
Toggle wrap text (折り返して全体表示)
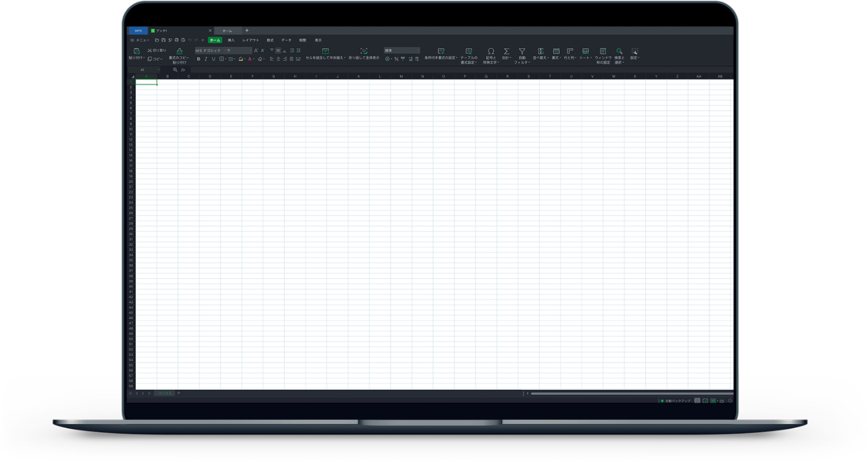click(x=364, y=51)
